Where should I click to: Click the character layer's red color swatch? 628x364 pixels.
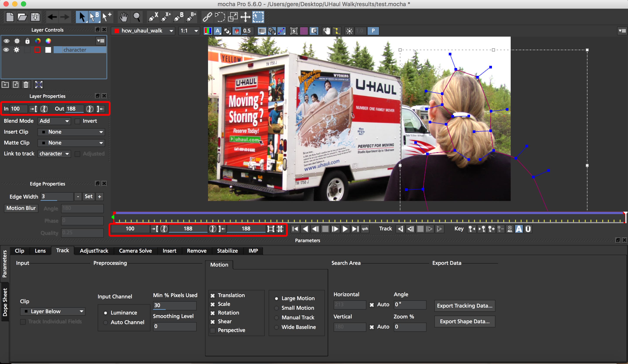(x=37, y=50)
